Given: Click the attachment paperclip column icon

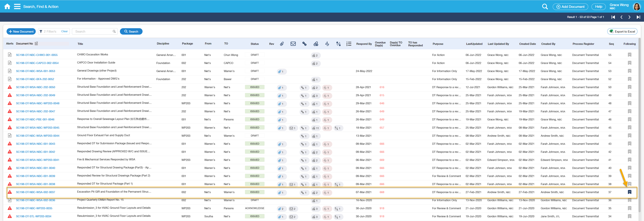Looking at the screenshot, I should [282, 44].
